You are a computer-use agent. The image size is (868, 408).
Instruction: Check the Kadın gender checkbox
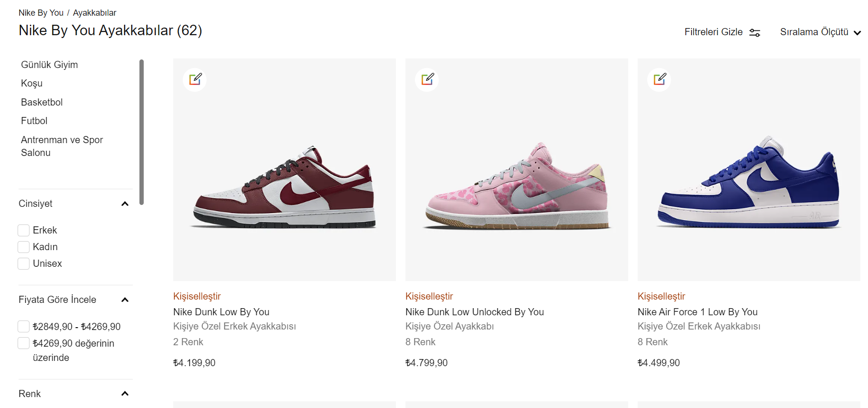[23, 247]
